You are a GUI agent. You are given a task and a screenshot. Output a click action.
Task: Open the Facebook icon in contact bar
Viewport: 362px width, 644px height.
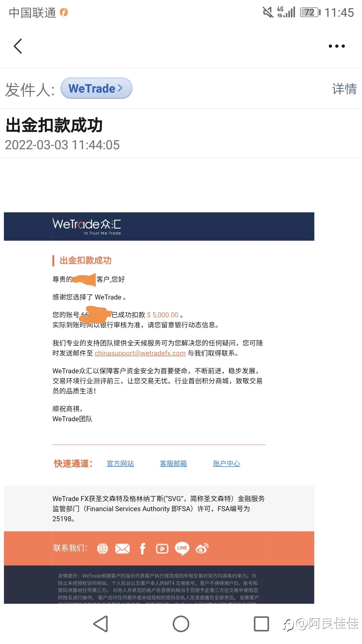pyautogui.click(x=142, y=549)
